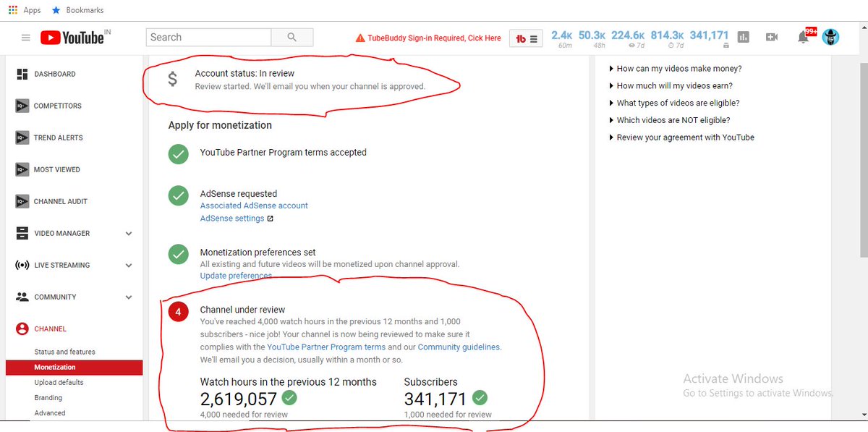868x432 pixels.
Task: Open Branding in Channel menu
Action: point(48,398)
